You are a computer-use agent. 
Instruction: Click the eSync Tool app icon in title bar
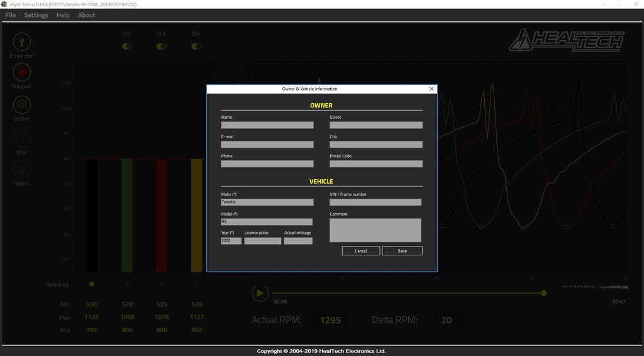(x=4, y=4)
